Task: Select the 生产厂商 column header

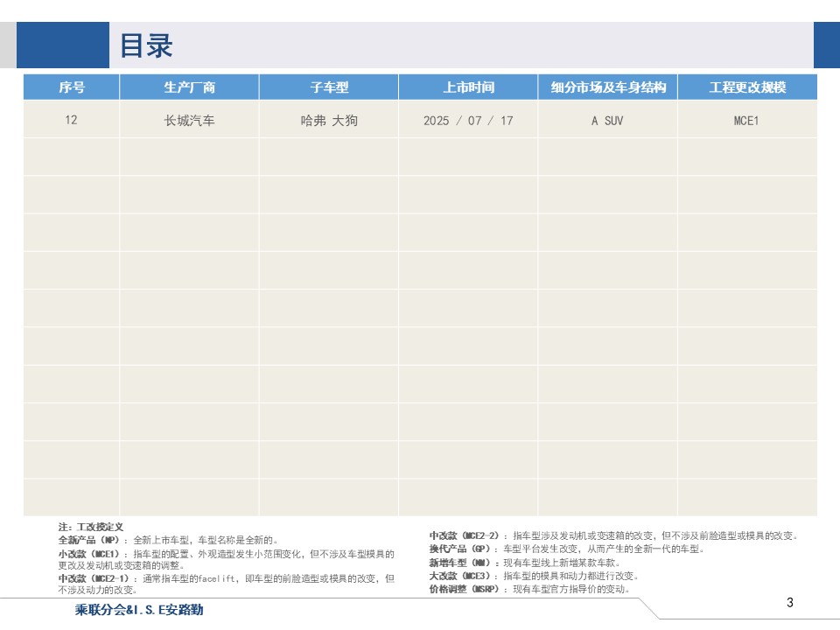Action: click(189, 87)
